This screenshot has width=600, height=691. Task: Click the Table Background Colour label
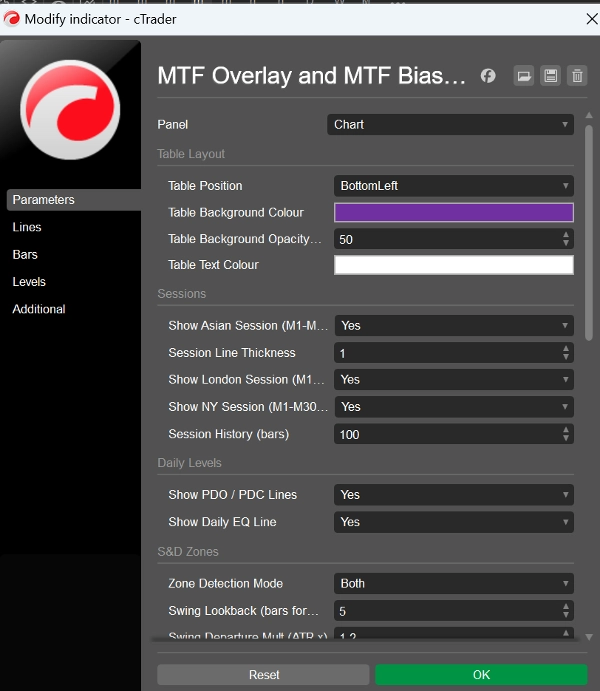[x=236, y=212]
